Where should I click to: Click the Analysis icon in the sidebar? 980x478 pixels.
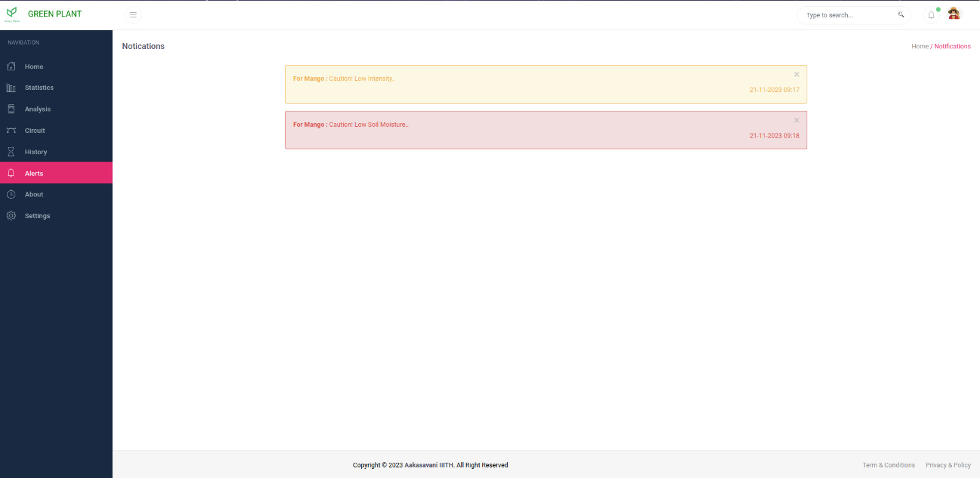tap(11, 109)
